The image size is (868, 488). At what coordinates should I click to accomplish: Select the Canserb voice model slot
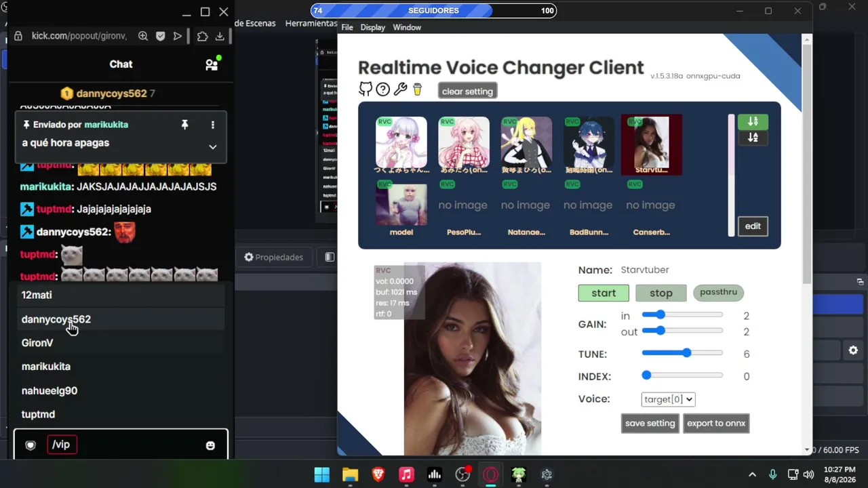tap(650, 207)
